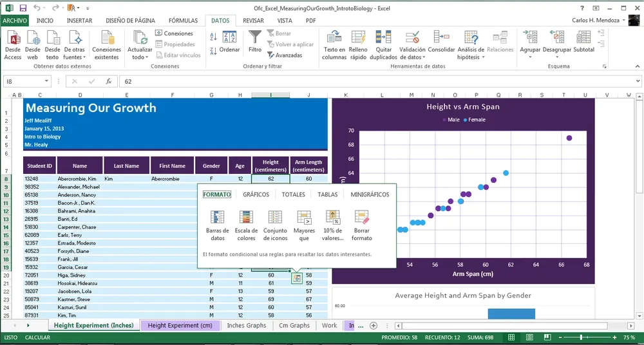Click Quitar duplicados in the ribbon

point(383,44)
